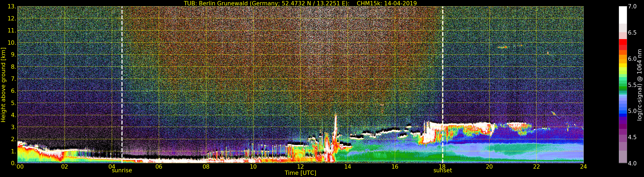Click height axis tick '2.'
644x177 pixels.
[14, 139]
